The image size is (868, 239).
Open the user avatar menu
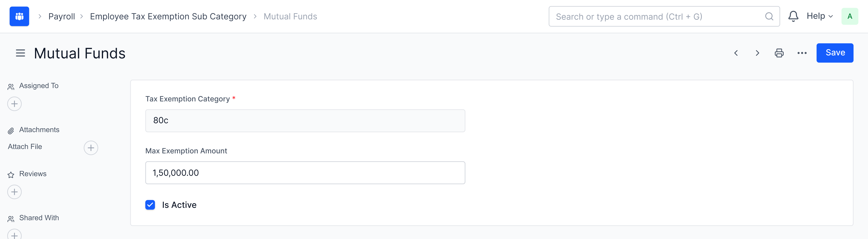point(849,16)
